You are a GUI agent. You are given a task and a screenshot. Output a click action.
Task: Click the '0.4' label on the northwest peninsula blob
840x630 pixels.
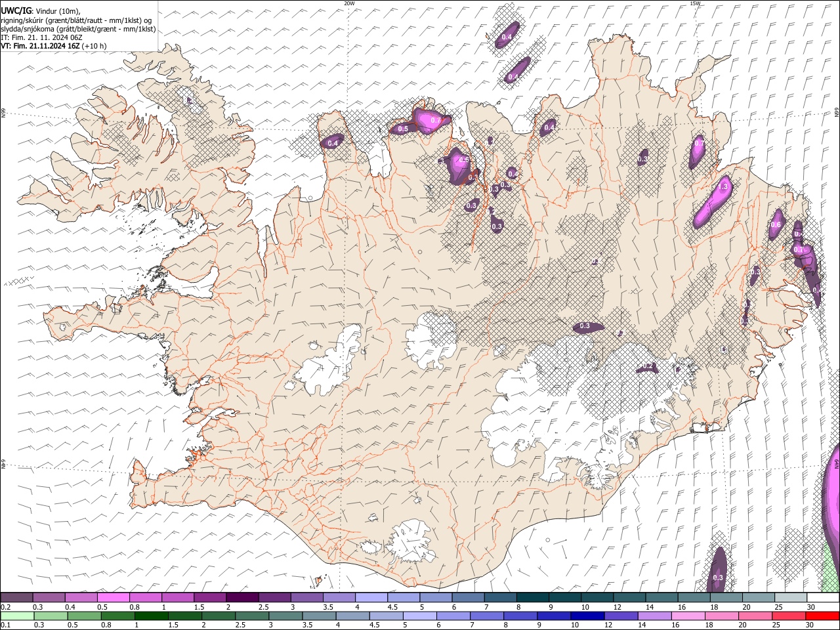tap(333, 143)
